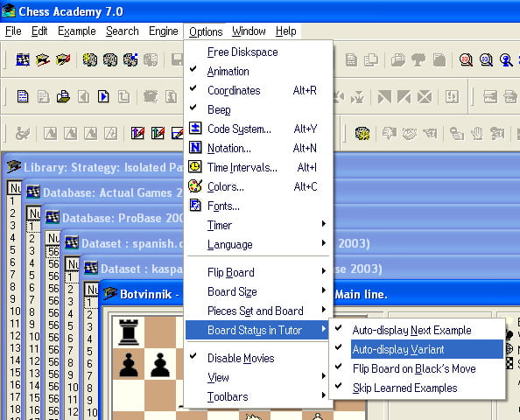Screen dimensions: 520x420
Task: Open the Engine menu
Action: click(x=163, y=31)
